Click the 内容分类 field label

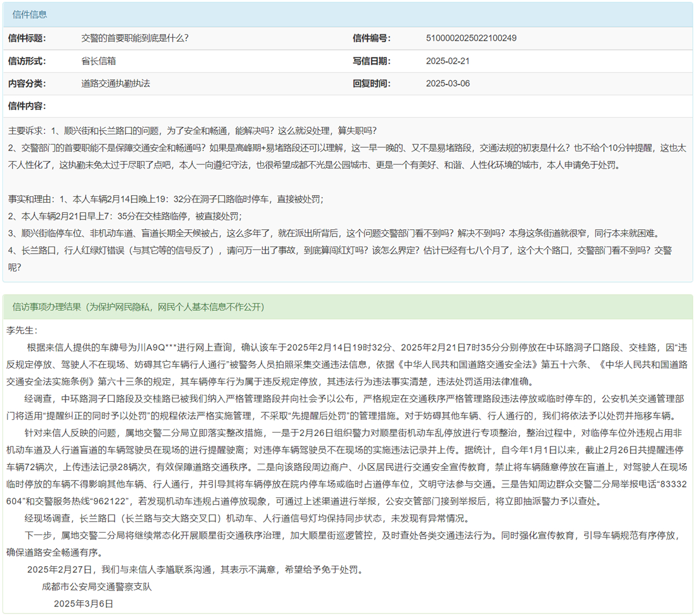tap(27, 83)
